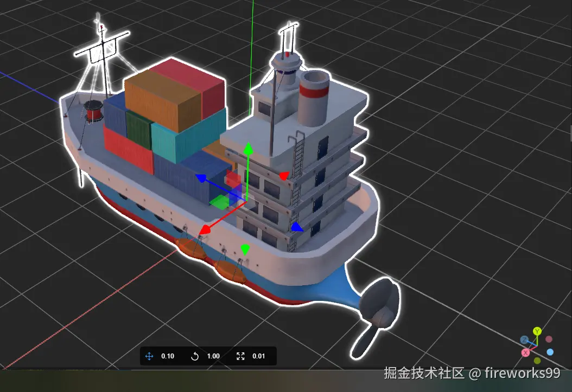Click the red square plane handle of gizmo

click(232, 179)
